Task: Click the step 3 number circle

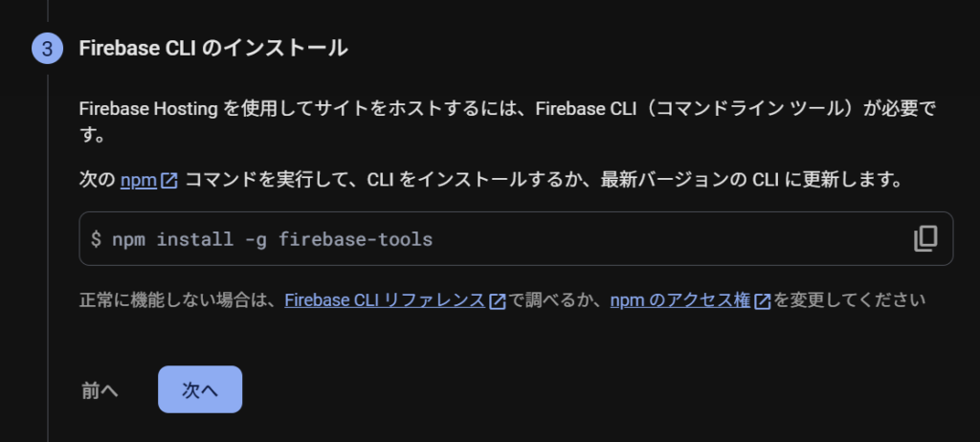Action: click(x=46, y=49)
